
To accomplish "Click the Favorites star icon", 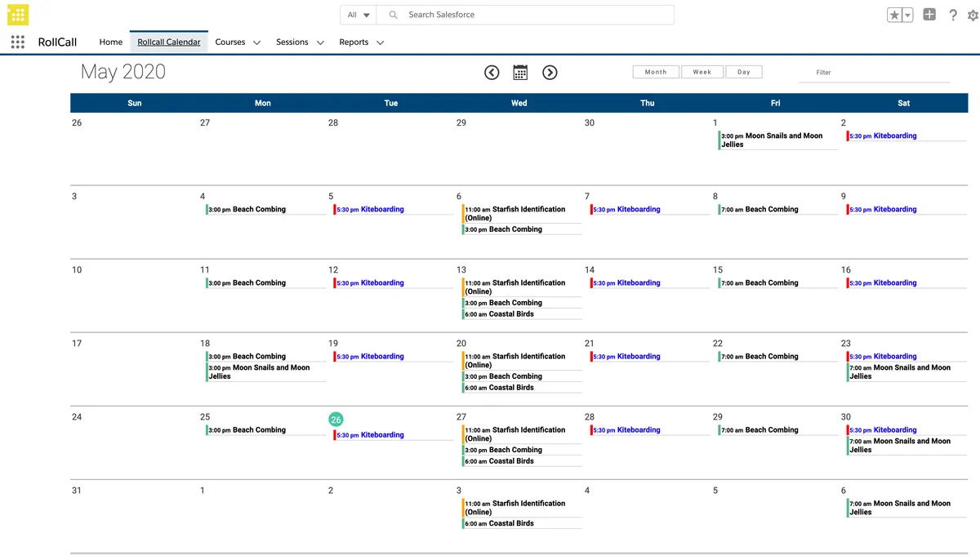I will 895,15.
